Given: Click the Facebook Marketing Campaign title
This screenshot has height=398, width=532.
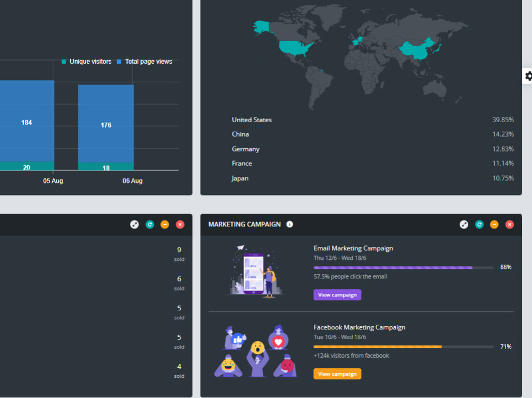Looking at the screenshot, I should click(359, 327).
